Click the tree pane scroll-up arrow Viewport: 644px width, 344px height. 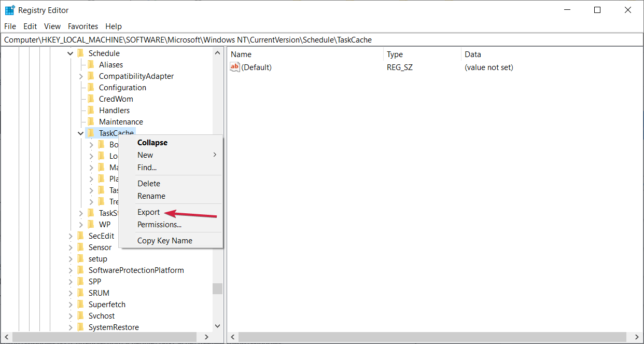pyautogui.click(x=217, y=52)
